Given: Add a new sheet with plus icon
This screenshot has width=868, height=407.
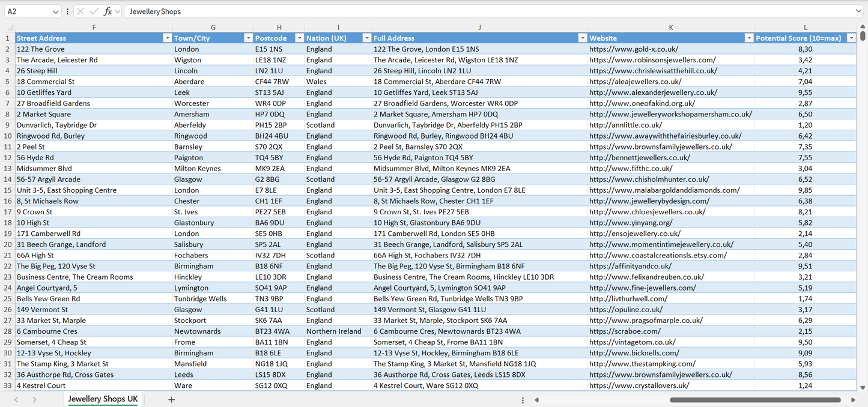Looking at the screenshot, I should 171,400.
